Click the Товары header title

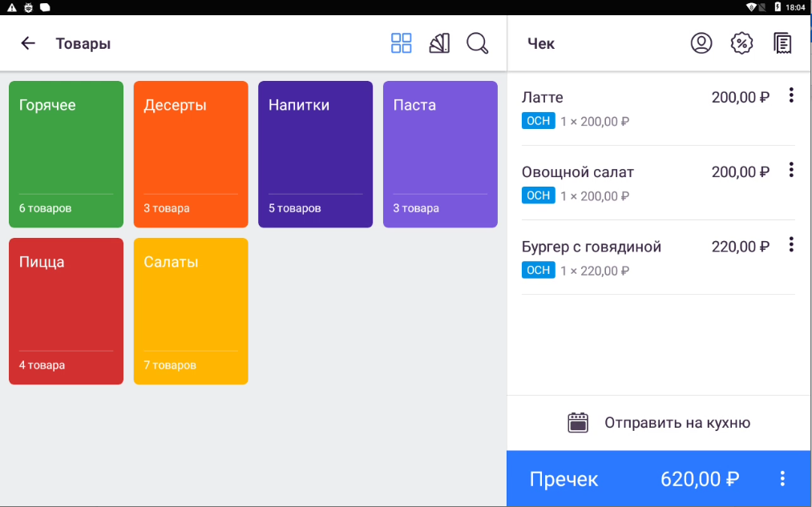[83, 43]
